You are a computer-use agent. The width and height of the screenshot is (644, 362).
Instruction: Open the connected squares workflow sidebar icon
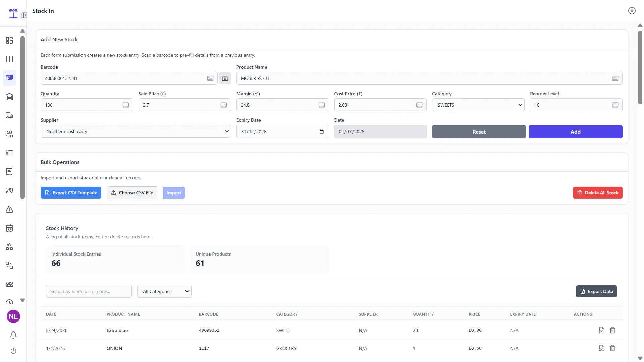(x=9, y=266)
